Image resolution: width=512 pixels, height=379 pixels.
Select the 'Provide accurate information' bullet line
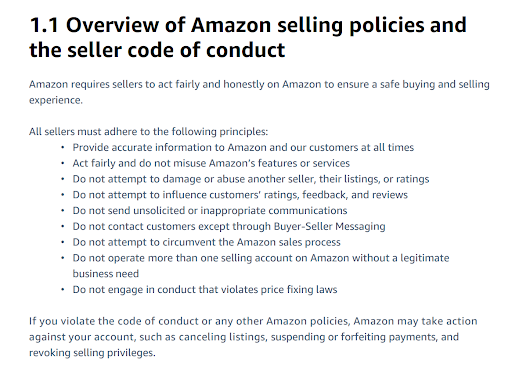tap(243, 147)
